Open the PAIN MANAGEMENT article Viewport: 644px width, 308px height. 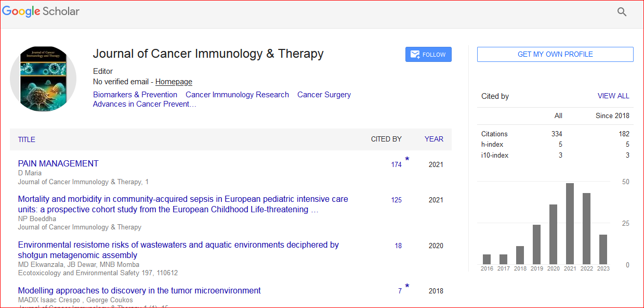click(x=58, y=163)
